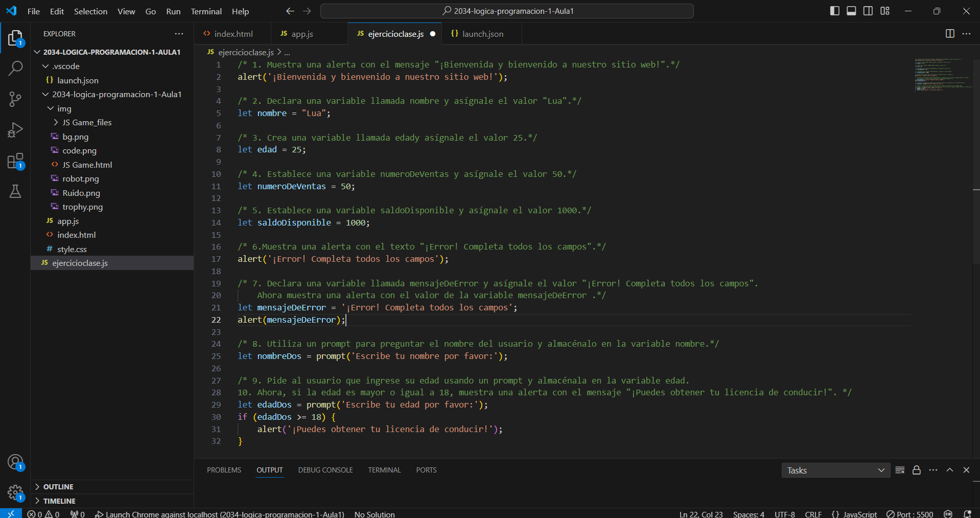The height and width of the screenshot is (518, 980).
Task: Click the Spaces: 4 indentation setting
Action: click(749, 514)
